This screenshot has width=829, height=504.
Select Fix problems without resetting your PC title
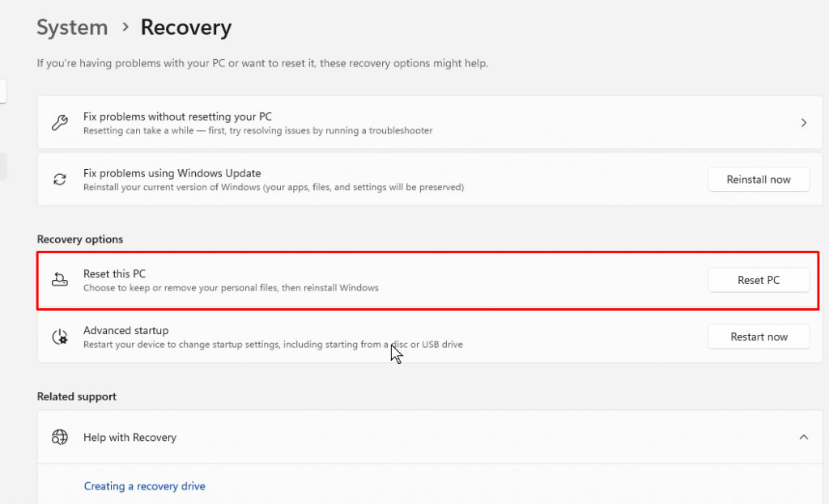(x=177, y=116)
